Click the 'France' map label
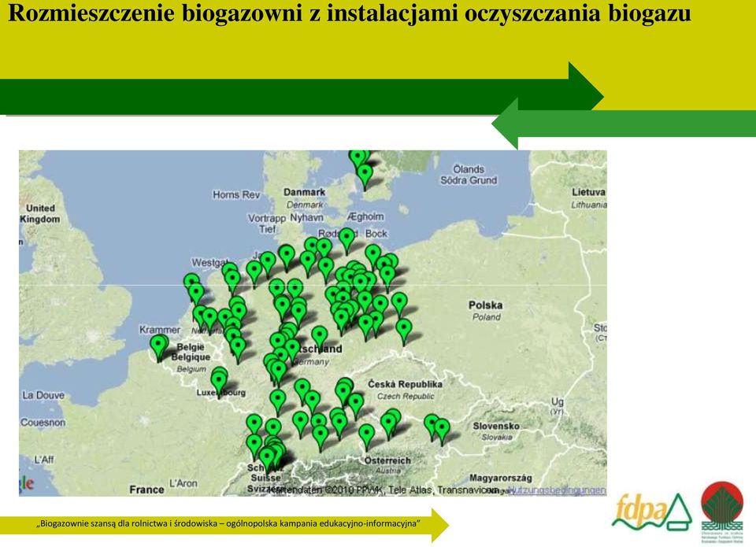The image size is (756, 547). point(146,490)
